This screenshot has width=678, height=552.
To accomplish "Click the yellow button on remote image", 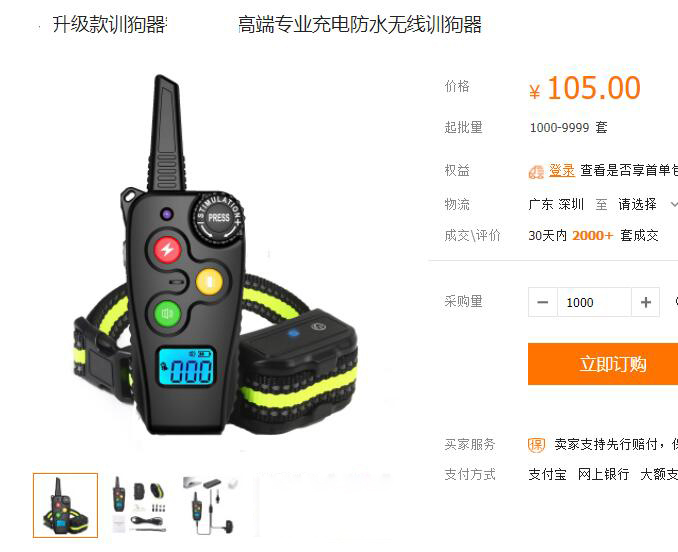I will tap(209, 281).
